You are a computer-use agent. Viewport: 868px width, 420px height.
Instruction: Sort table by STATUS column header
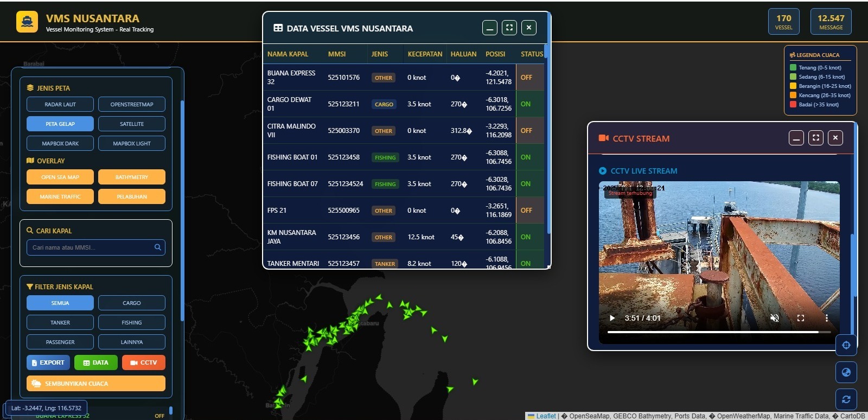532,54
